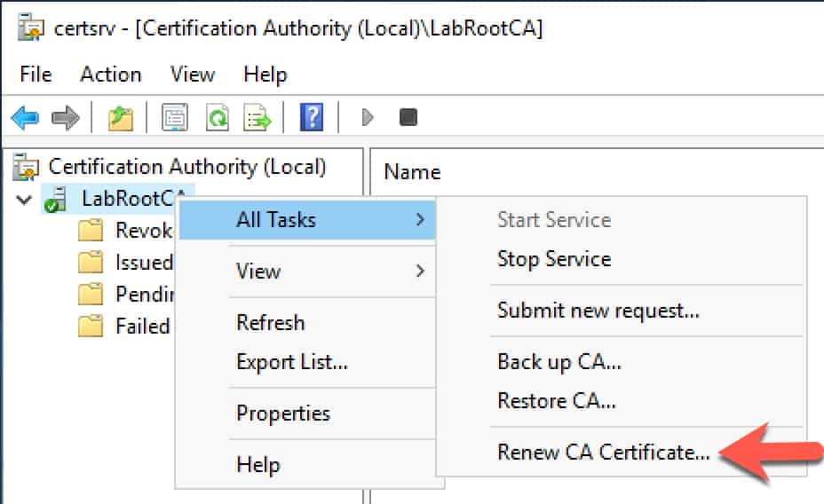
Task: Click the blue Back arrow toolbar icon
Action: point(25,117)
